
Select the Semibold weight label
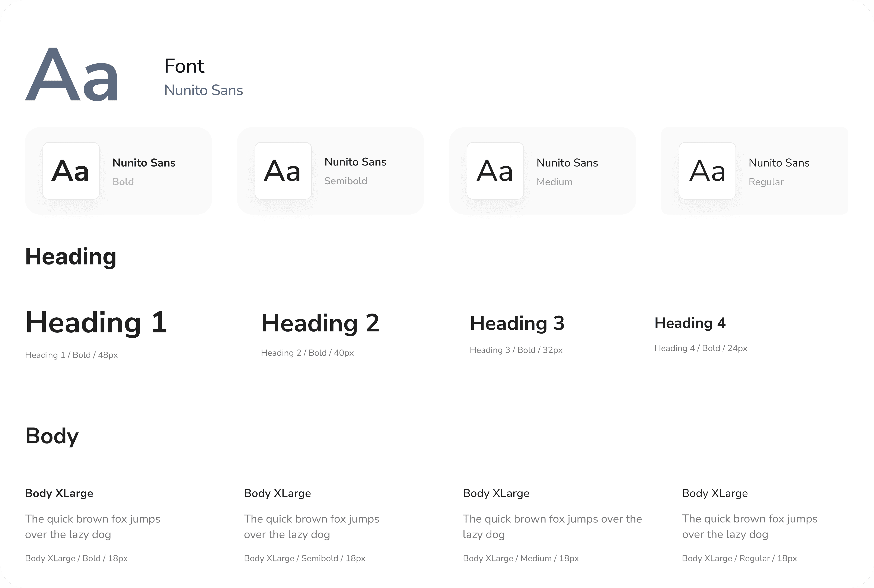[x=345, y=181]
